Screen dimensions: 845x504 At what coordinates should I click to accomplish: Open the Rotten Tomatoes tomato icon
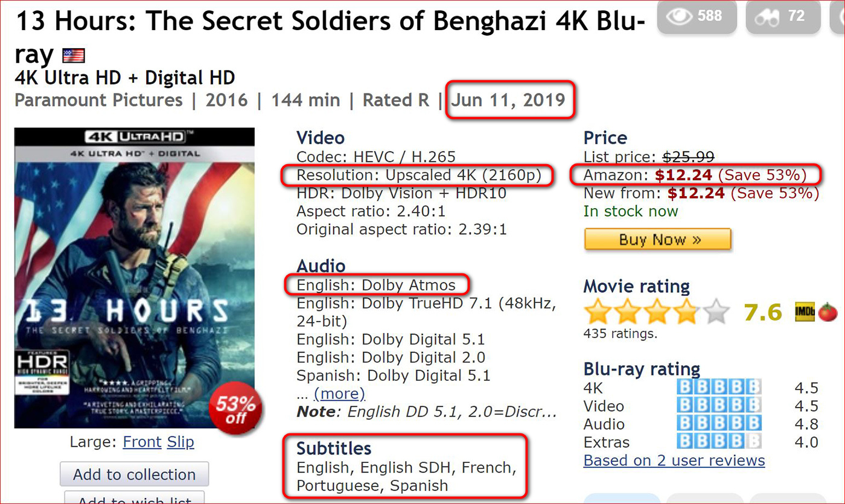coord(827,312)
